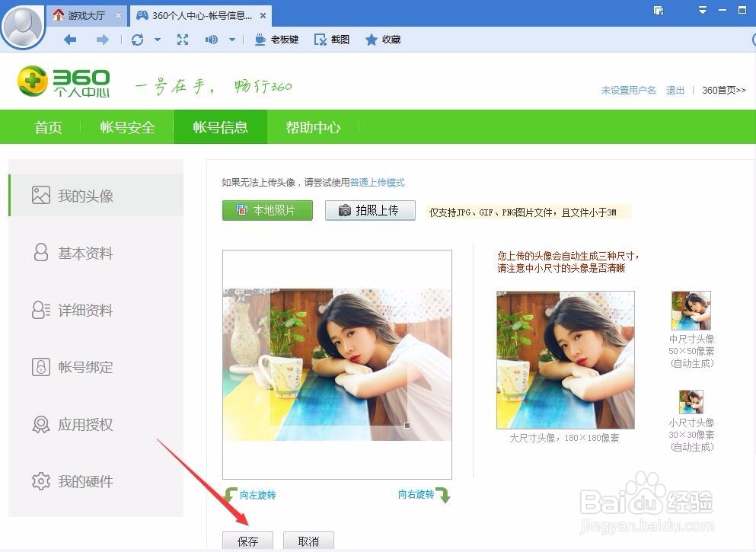This screenshot has height=552, width=756.
Task: Click the skin/window icon in title bar
Action: click(x=659, y=10)
